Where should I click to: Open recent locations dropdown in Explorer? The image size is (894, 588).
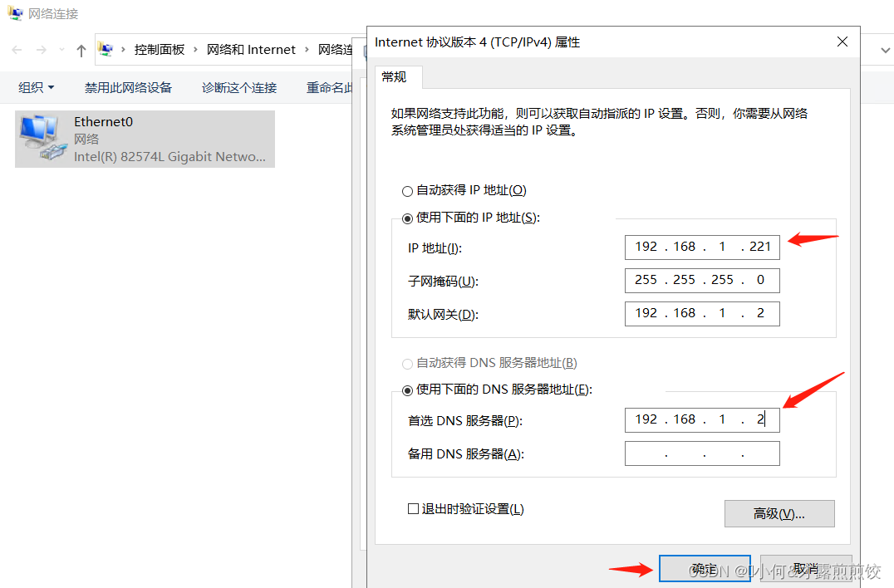click(x=61, y=50)
